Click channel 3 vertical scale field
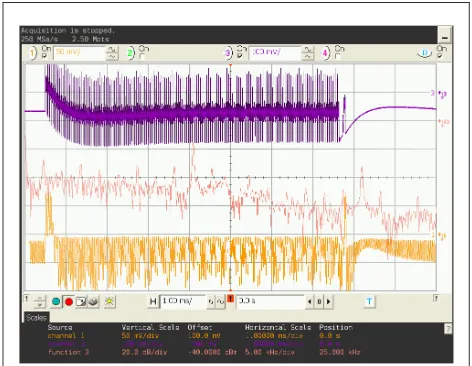 [275, 53]
